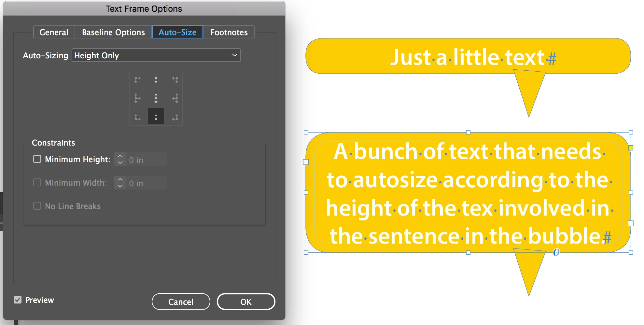644x325 pixels.
Task: Select middle-right anchor point in reference grid
Action: 175,98
